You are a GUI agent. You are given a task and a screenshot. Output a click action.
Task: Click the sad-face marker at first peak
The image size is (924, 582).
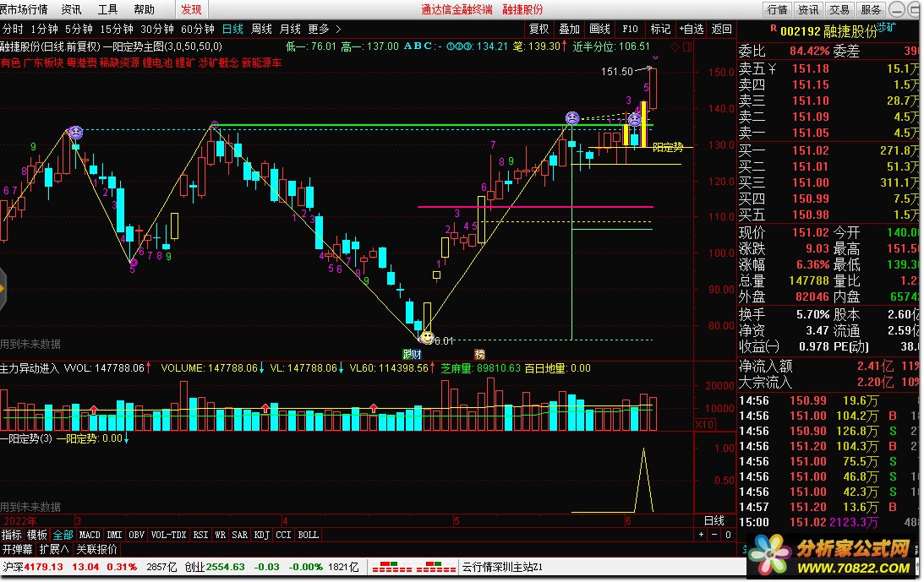point(75,132)
